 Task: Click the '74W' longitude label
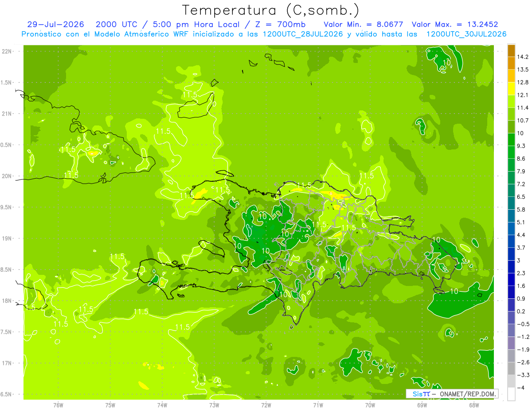pyautogui.click(x=162, y=405)
